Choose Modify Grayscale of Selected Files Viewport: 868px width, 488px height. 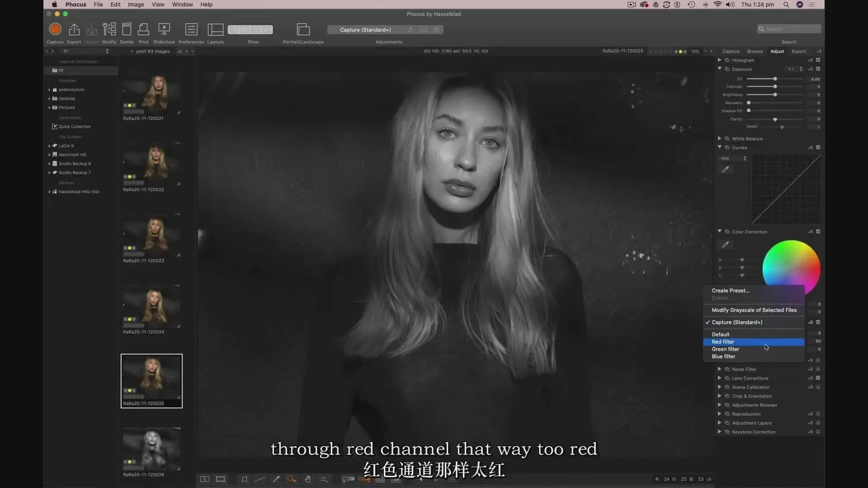pyautogui.click(x=754, y=310)
